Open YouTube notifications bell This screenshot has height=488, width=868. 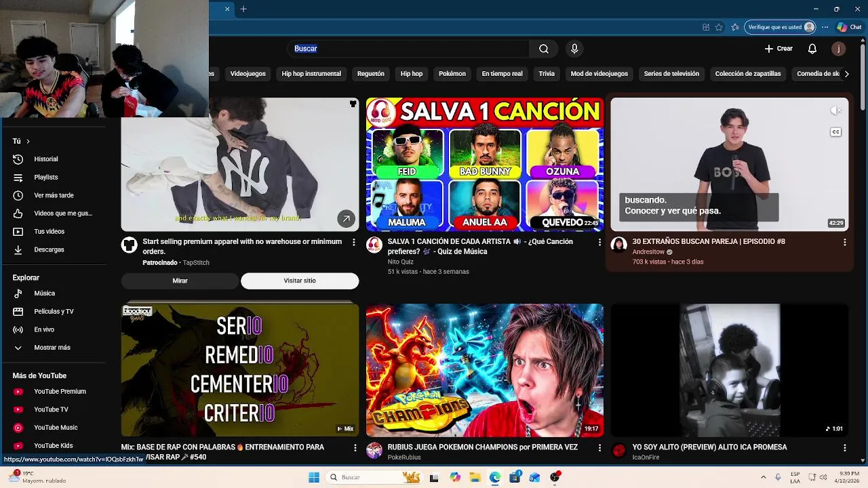pos(812,49)
